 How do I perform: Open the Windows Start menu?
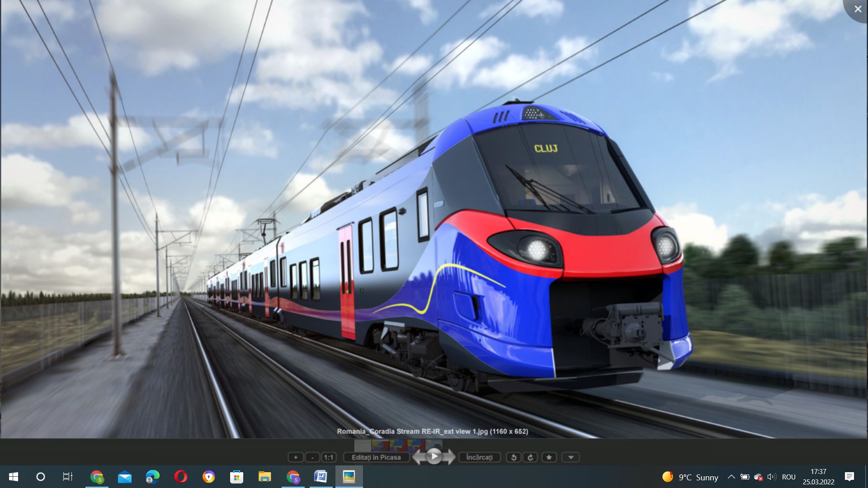[x=14, y=477]
